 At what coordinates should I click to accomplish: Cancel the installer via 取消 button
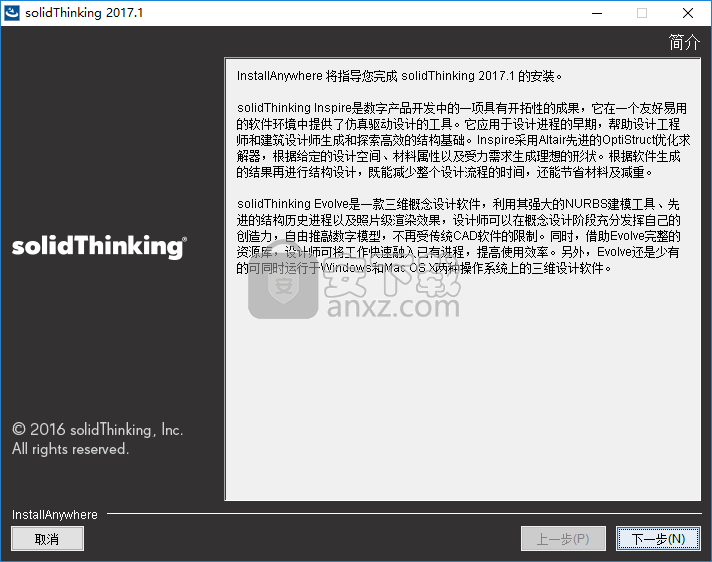(47, 538)
